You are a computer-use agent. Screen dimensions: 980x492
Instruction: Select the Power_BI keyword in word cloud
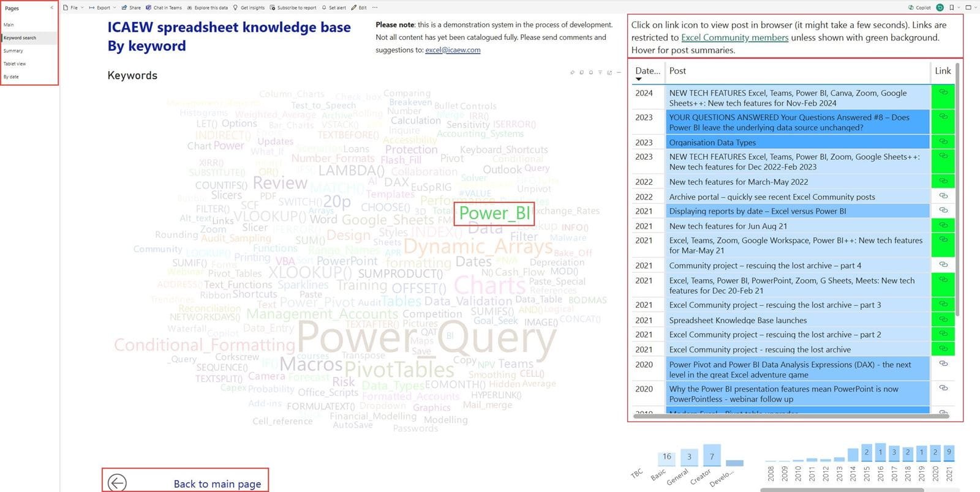pos(494,213)
